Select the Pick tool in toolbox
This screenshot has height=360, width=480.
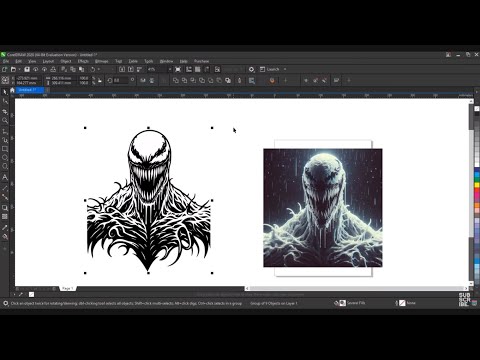click(5, 92)
